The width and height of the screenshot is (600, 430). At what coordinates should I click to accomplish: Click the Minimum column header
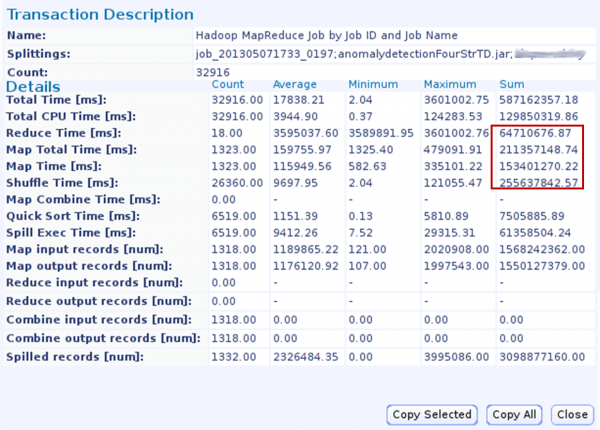373,84
